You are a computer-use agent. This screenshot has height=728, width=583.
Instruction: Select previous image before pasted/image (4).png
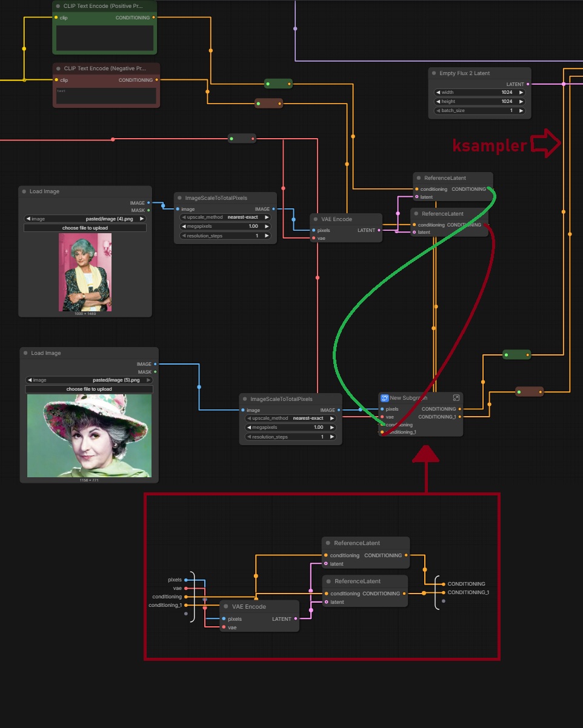point(28,219)
